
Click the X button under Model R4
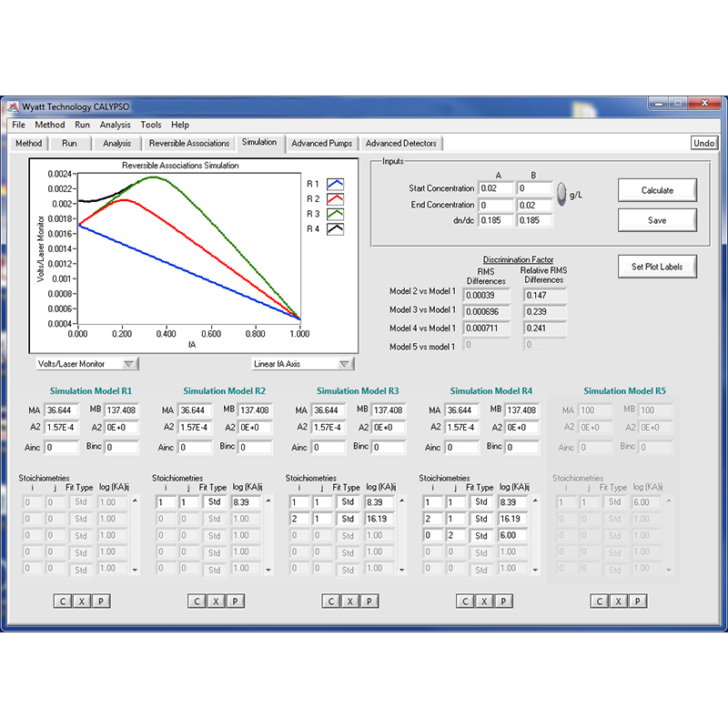point(484,602)
